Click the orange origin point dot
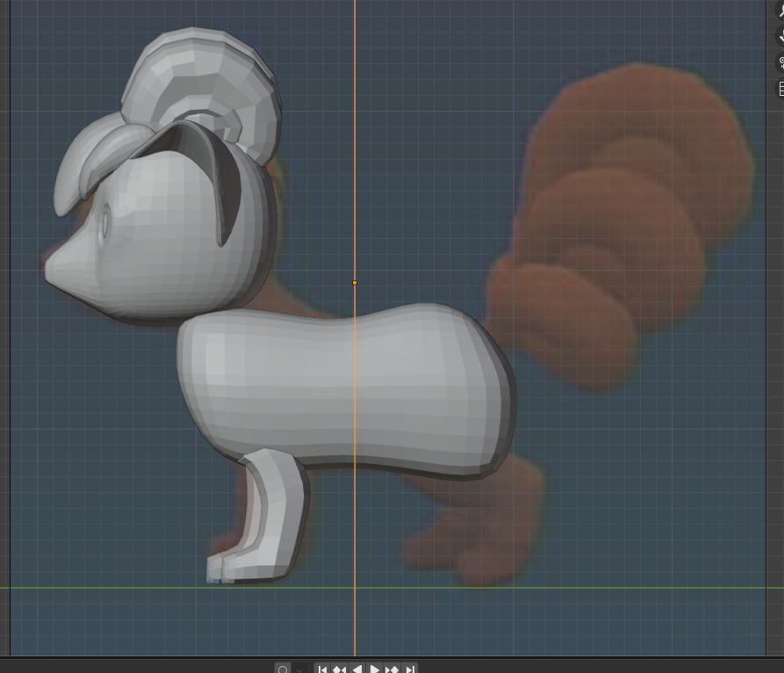Image resolution: width=784 pixels, height=673 pixels. (x=355, y=283)
